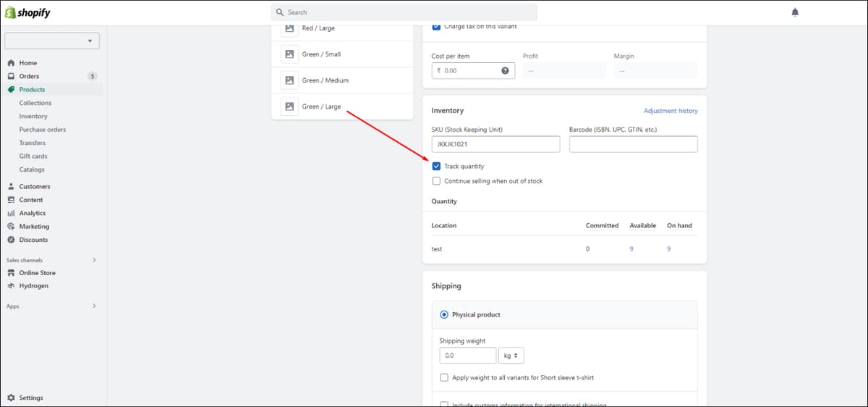The image size is (868, 407).
Task: Open Gift cards submenu
Action: click(33, 156)
